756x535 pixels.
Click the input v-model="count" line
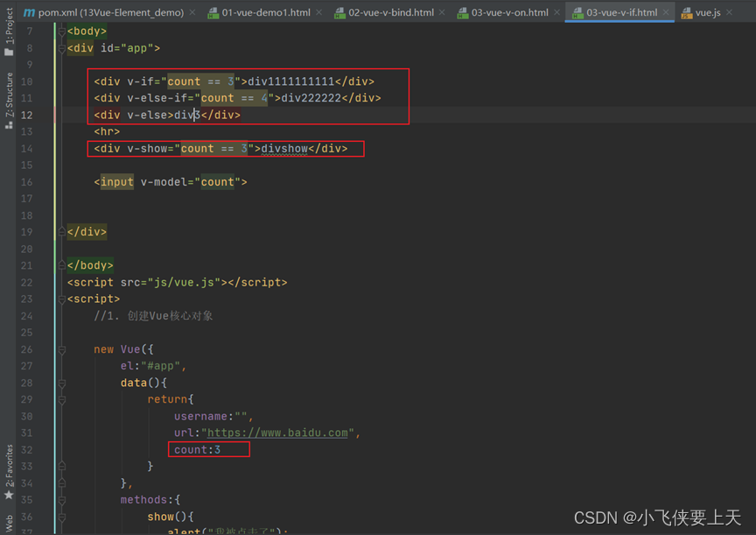[x=171, y=182]
